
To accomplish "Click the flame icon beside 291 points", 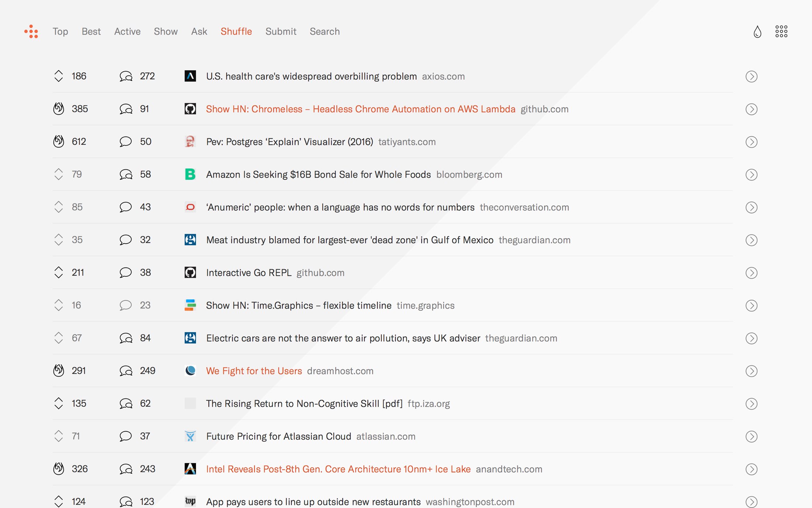I will pyautogui.click(x=59, y=371).
